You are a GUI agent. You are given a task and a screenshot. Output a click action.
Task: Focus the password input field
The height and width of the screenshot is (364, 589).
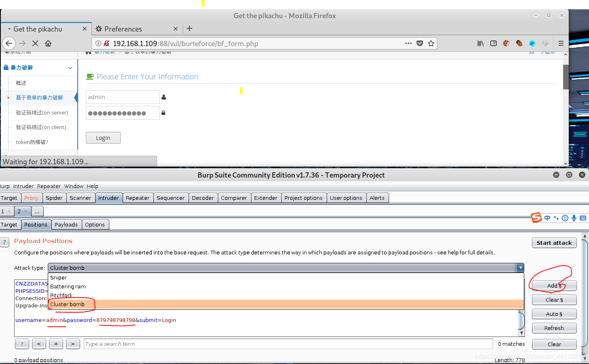(123, 113)
